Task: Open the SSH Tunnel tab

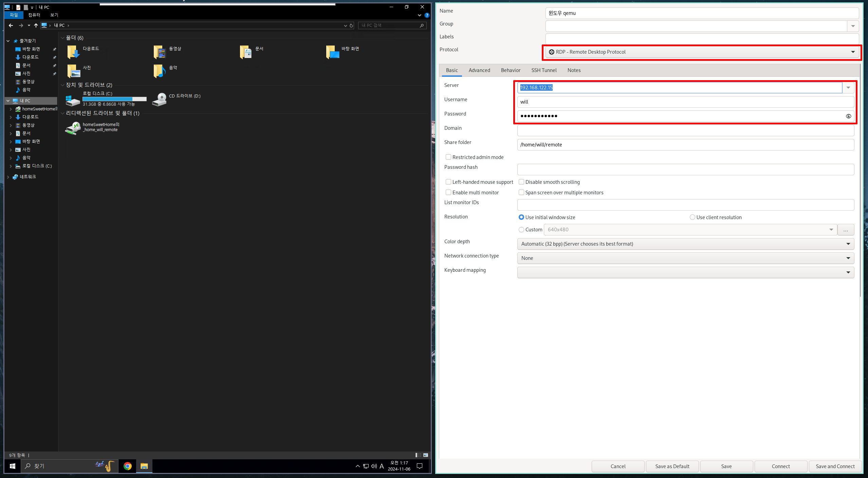Action: [x=544, y=70]
